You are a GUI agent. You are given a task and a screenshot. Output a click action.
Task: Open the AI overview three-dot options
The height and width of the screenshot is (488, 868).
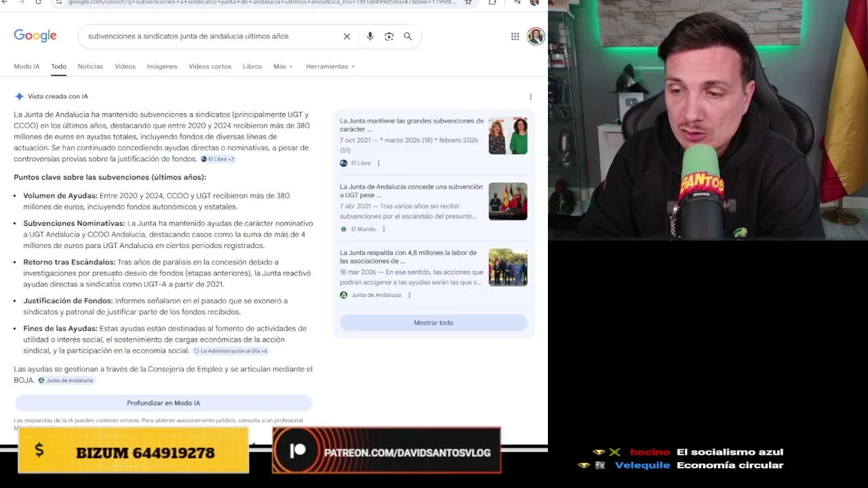point(530,97)
